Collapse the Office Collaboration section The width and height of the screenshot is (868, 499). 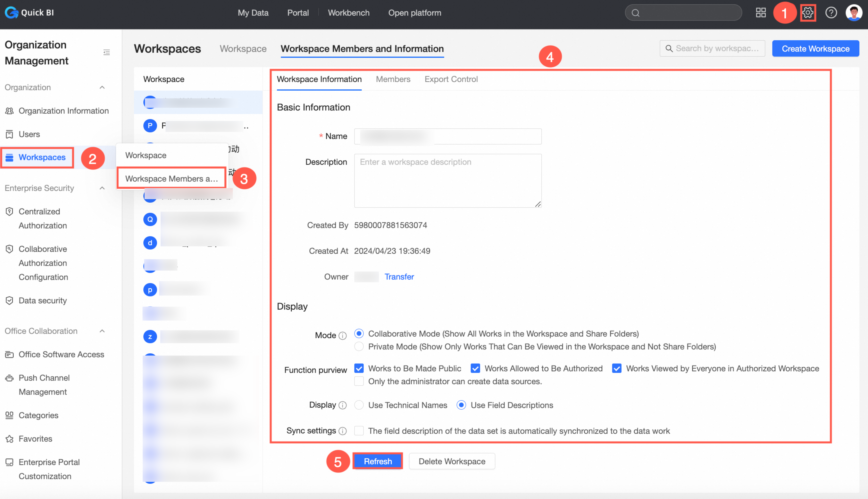click(102, 331)
